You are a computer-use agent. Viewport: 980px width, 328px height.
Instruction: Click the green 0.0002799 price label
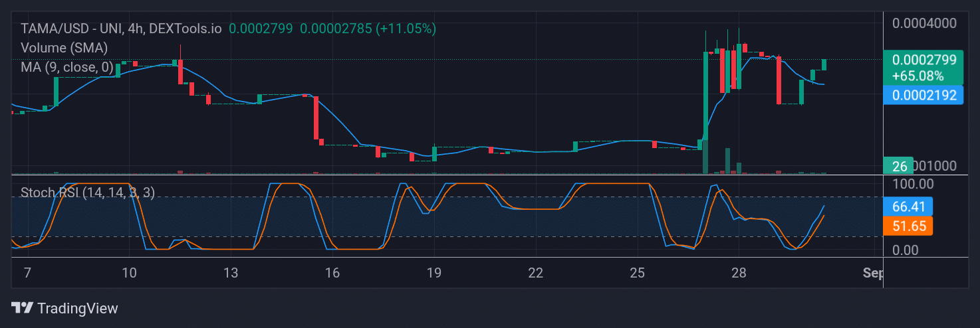click(923, 60)
